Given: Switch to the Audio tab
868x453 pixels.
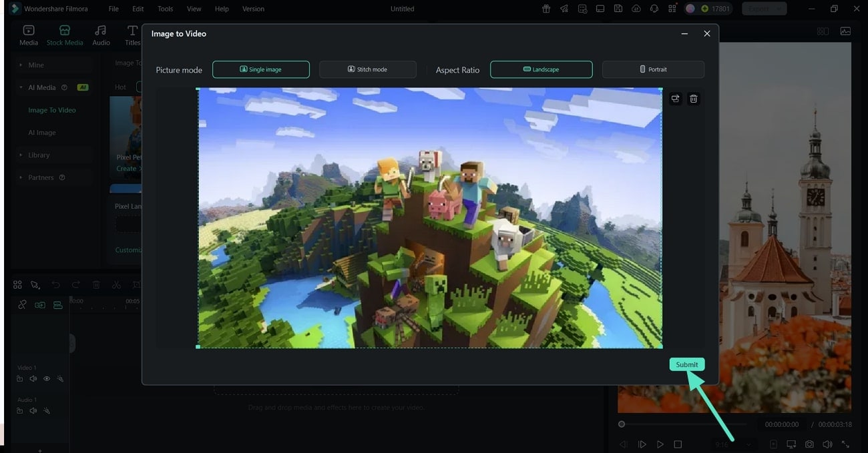Looking at the screenshot, I should coord(101,35).
